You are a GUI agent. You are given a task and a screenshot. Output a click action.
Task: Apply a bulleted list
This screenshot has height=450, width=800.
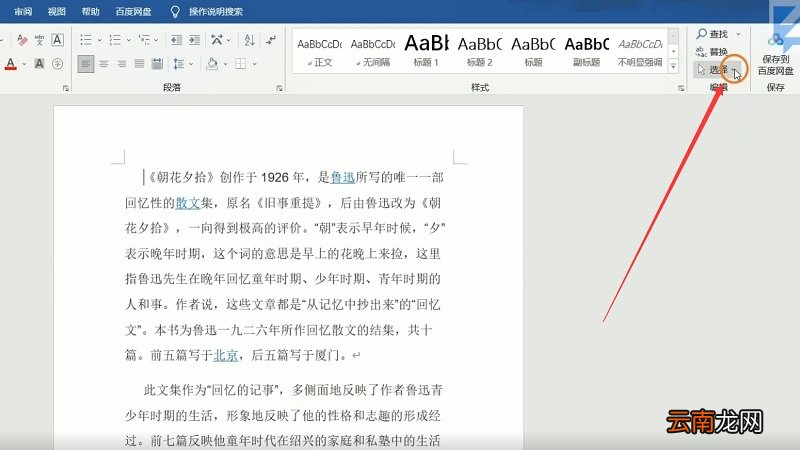(86, 40)
